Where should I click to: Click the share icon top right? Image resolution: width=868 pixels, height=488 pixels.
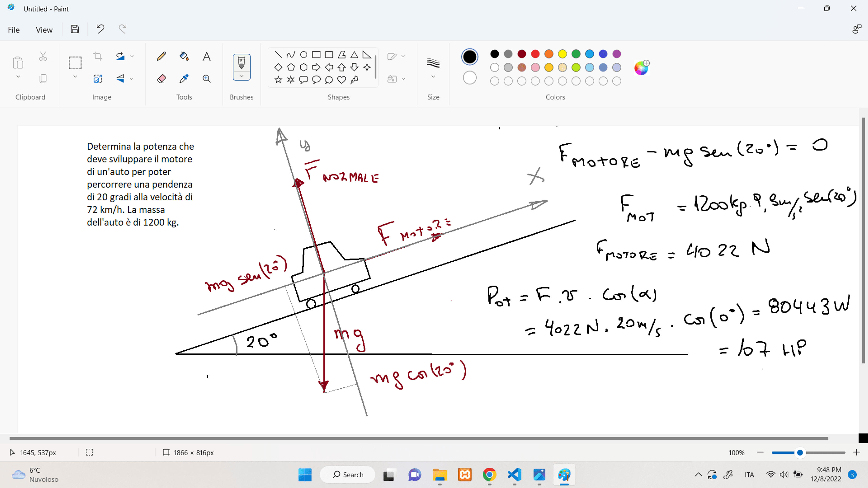click(856, 29)
